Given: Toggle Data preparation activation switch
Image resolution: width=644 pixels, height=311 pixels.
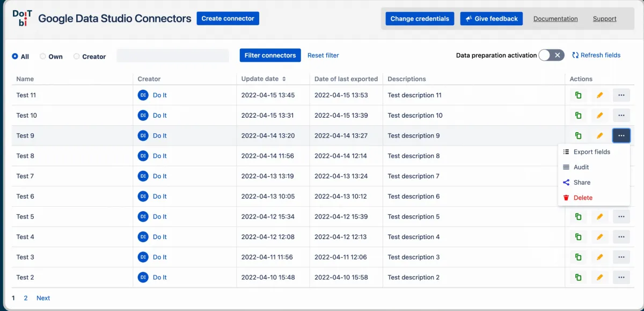Looking at the screenshot, I should pyautogui.click(x=552, y=55).
